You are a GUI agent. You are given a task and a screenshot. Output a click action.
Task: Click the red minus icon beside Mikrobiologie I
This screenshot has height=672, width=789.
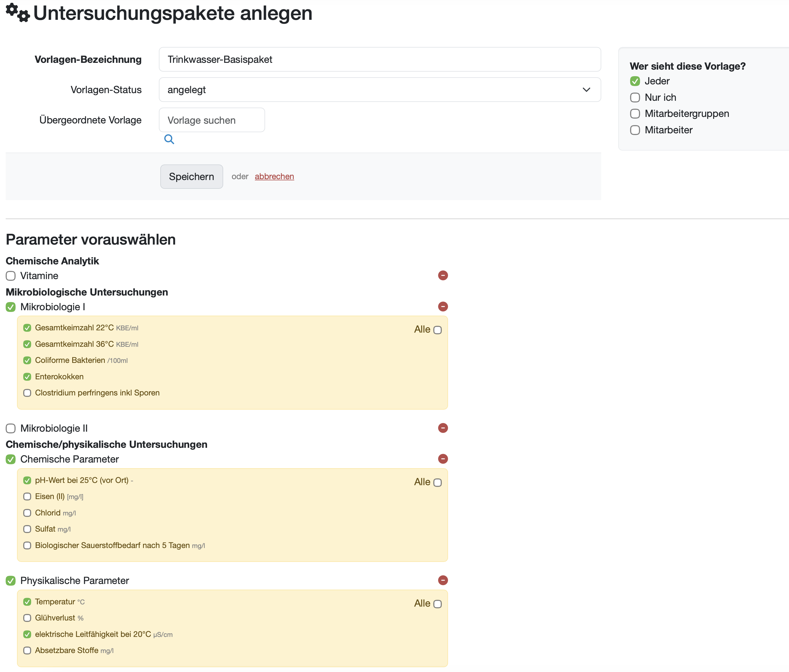(442, 307)
